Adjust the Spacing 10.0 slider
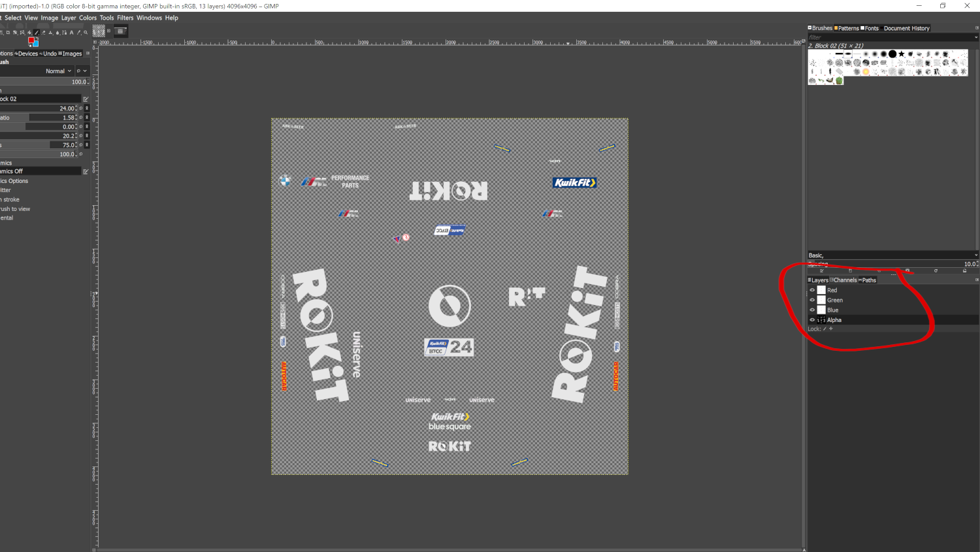Viewport: 980px width, 552px height. point(892,264)
